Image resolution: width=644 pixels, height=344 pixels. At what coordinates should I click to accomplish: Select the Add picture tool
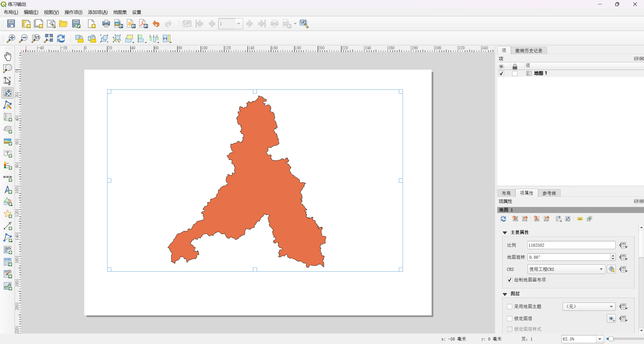(x=8, y=142)
